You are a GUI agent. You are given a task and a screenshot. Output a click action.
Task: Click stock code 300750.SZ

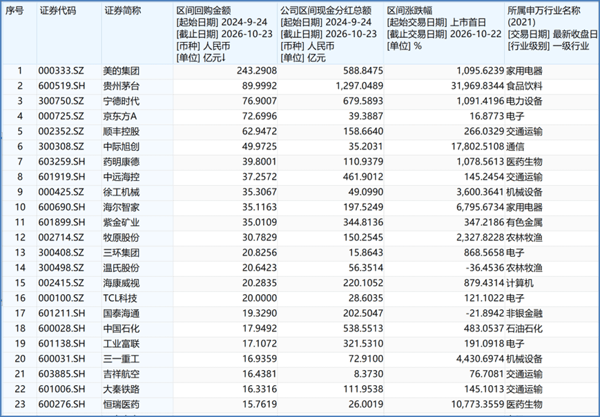(x=61, y=101)
